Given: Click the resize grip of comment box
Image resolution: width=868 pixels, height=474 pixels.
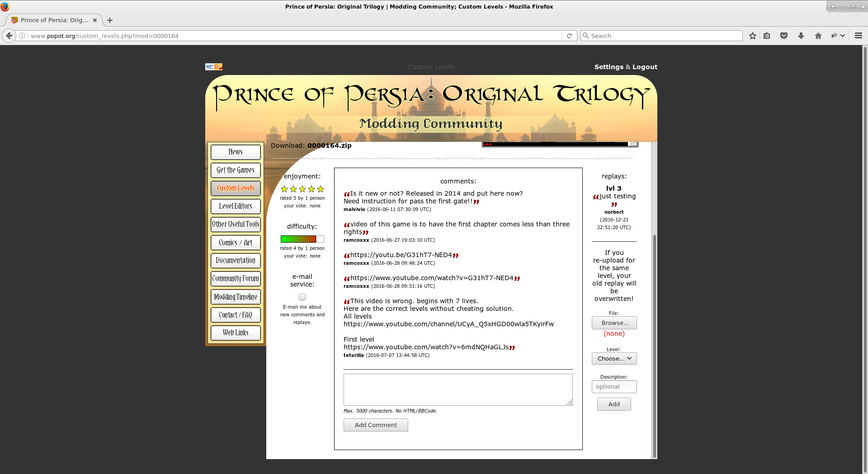Looking at the screenshot, I should coord(569,402).
